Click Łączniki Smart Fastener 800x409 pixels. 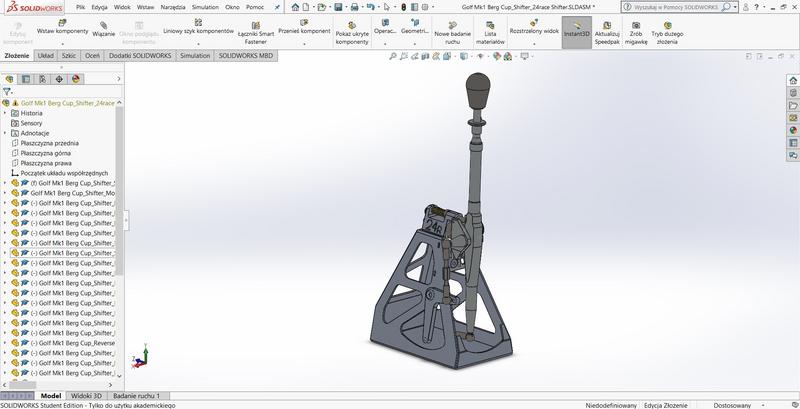click(256, 33)
